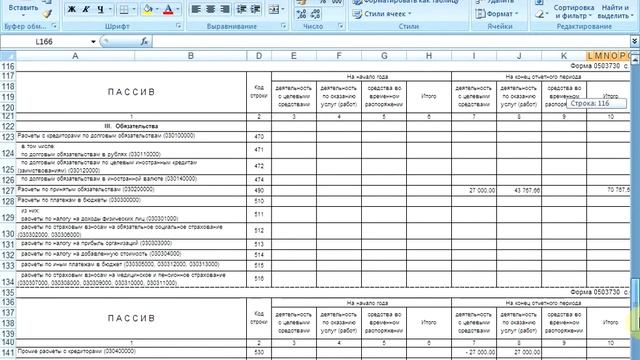Viewport: 640px width, 360px height.
Task: Click 'Расчеты по платежам в бюджеты' cell
Action: click(x=131, y=200)
